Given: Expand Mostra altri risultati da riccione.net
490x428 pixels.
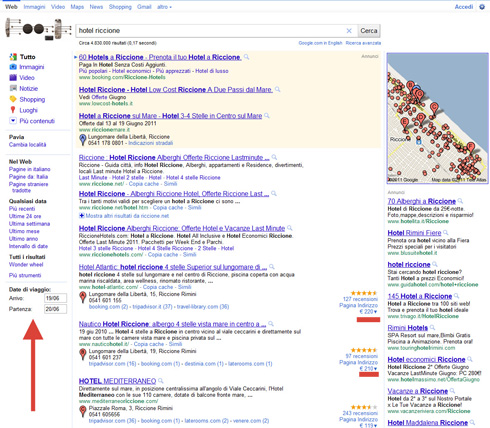Looking at the screenshot, I should 124,216.
